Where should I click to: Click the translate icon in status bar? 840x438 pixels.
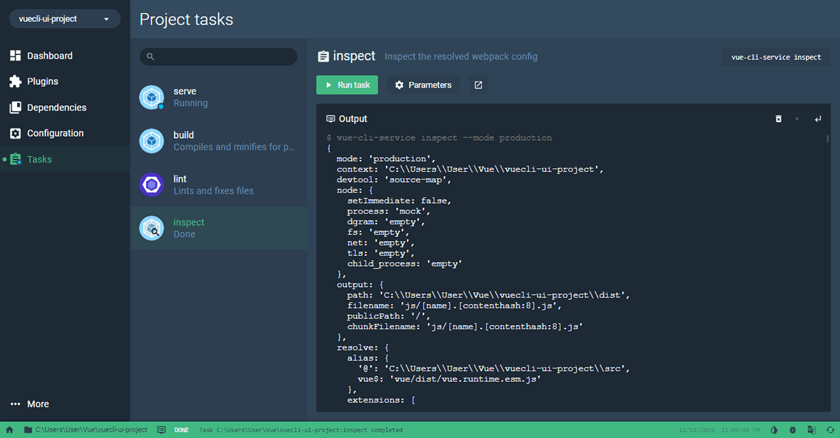click(x=812, y=430)
